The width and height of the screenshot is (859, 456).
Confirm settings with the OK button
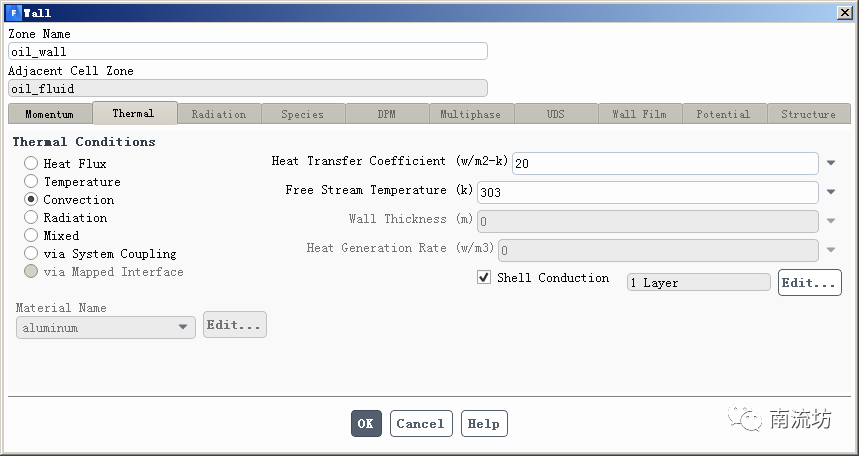pyautogui.click(x=366, y=424)
